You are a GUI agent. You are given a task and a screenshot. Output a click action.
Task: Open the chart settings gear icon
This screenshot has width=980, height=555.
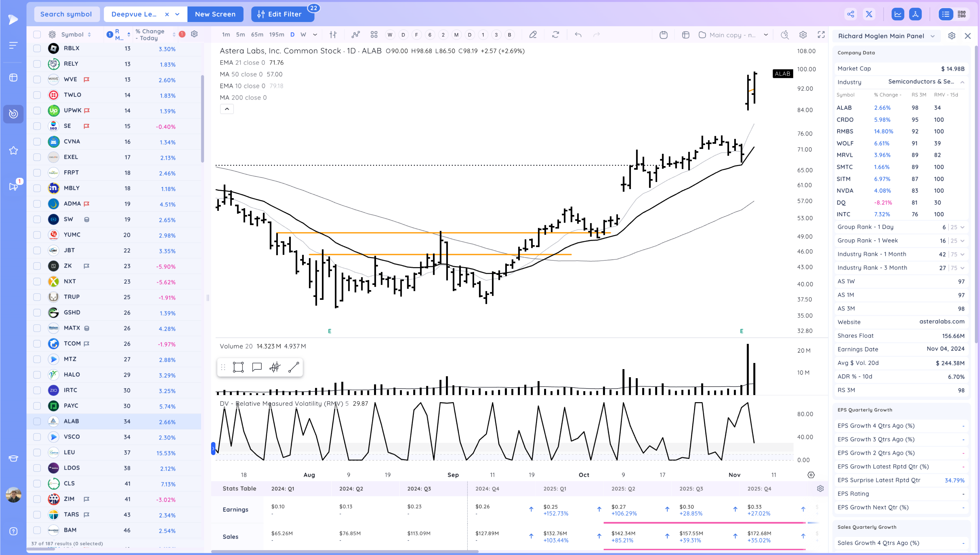point(803,35)
